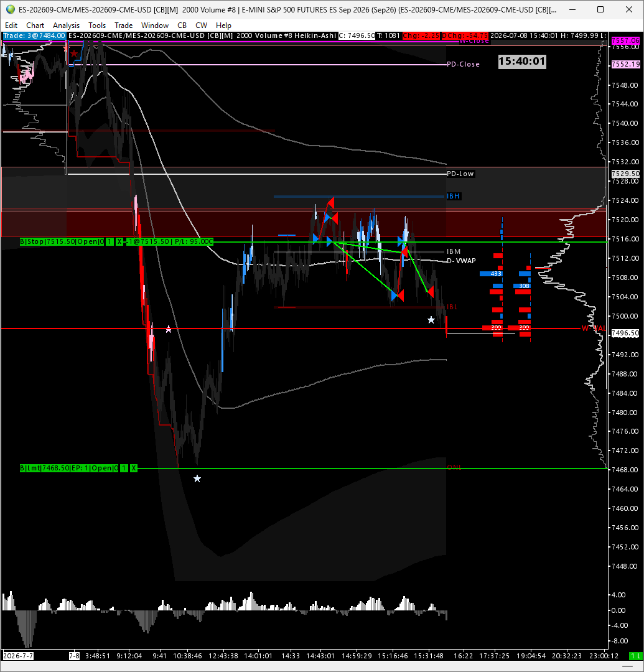Click the Trade: 3@7484.00 header field
This screenshot has height=672, width=644.
[35, 35]
